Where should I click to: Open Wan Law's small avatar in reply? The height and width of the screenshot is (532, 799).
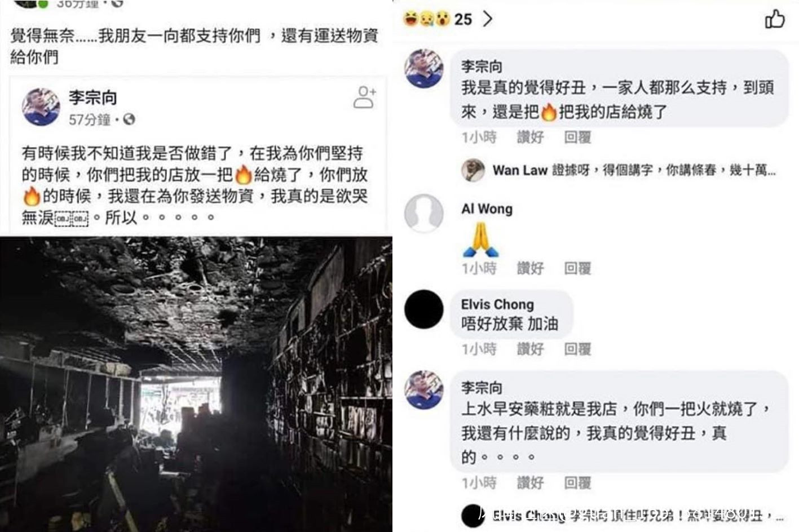[x=473, y=170]
